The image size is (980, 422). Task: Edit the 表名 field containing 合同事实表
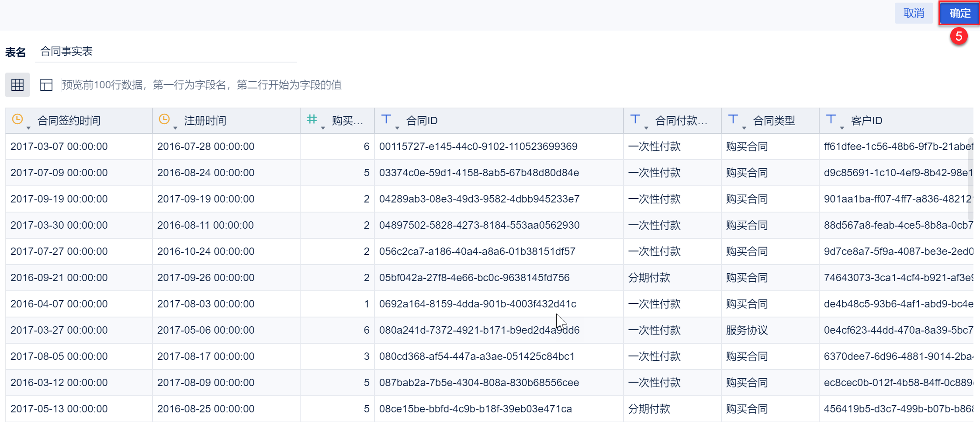click(x=166, y=52)
